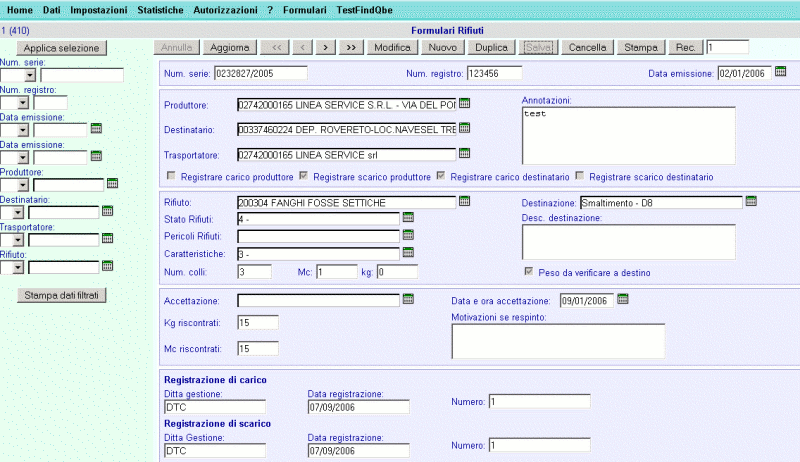Open lookup icon next to Produttore field
Image resolution: width=800 pixels, height=462 pixels.
[464, 103]
